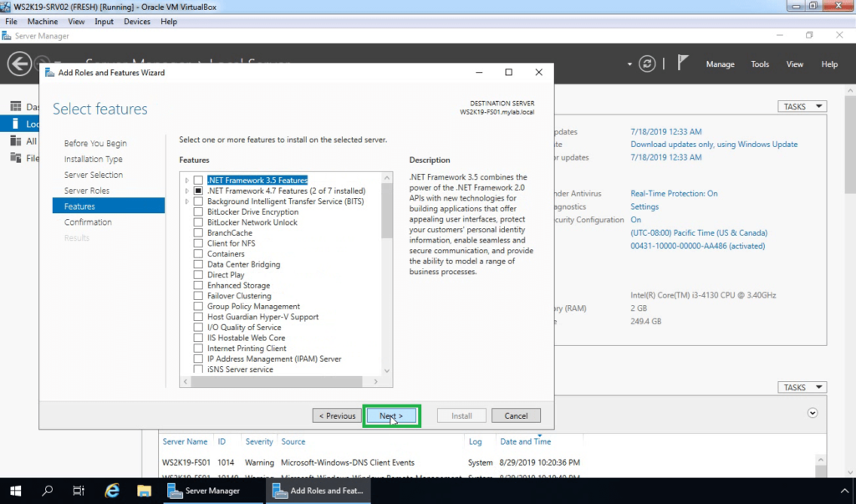Viewport: 856px width, 504px height.
Task: Launch Internet Explorer from taskbar
Action: [112, 491]
